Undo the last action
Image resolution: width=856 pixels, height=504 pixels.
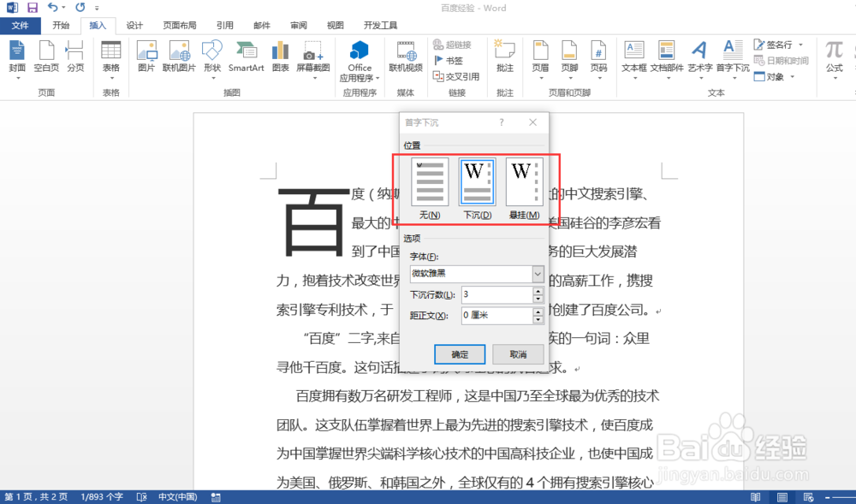(x=52, y=8)
